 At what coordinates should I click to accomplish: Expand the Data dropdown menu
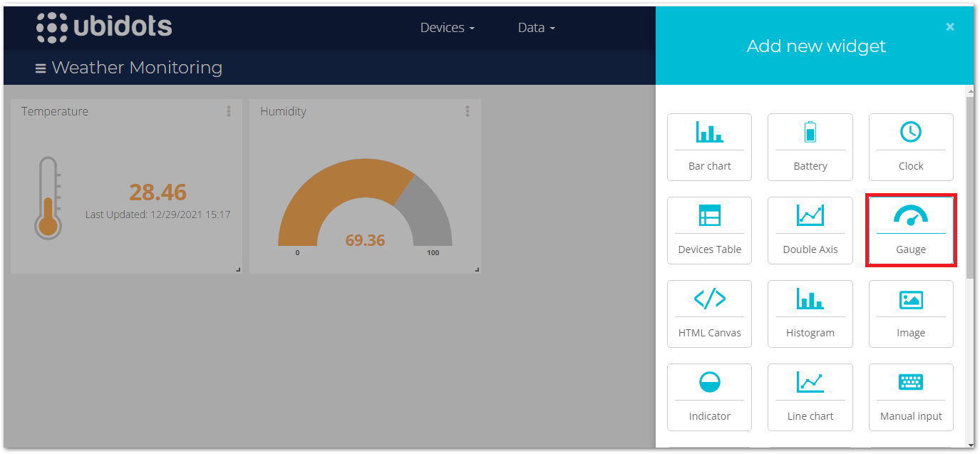point(536,28)
